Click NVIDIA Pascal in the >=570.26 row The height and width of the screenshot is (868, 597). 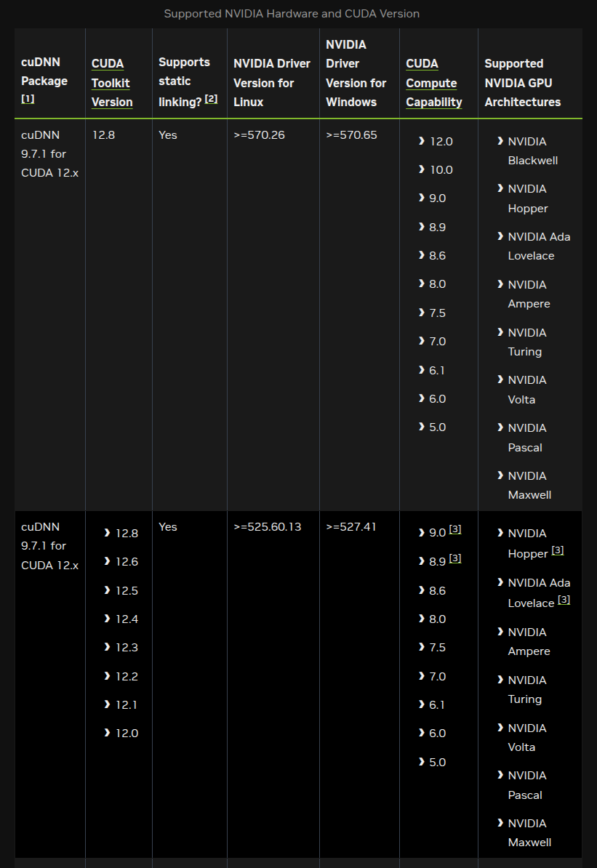527,438
